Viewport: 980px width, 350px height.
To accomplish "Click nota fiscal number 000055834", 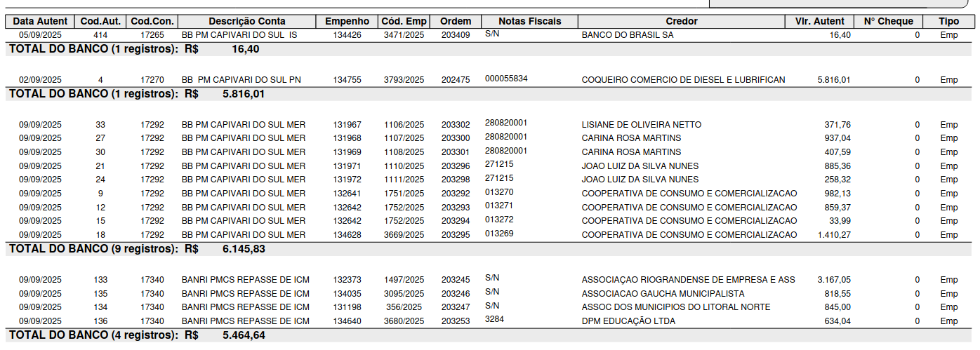I will click(x=505, y=79).
